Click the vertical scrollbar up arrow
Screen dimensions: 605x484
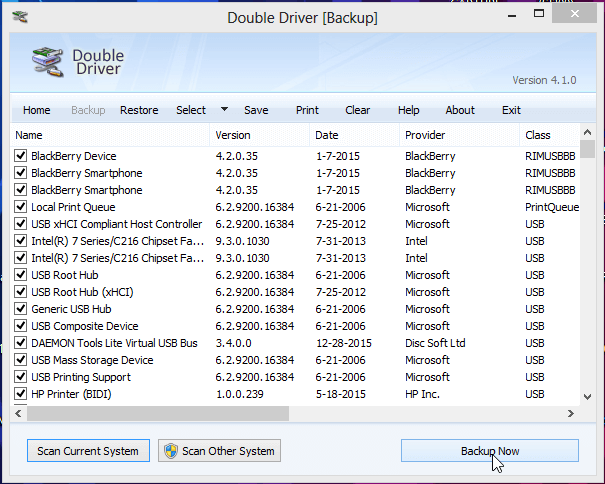pyautogui.click(x=587, y=132)
